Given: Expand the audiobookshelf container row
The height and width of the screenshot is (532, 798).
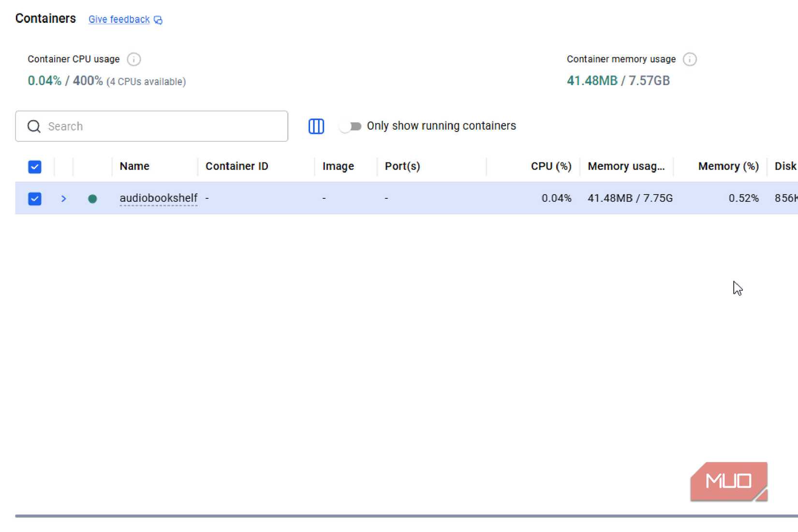Looking at the screenshot, I should click(64, 199).
